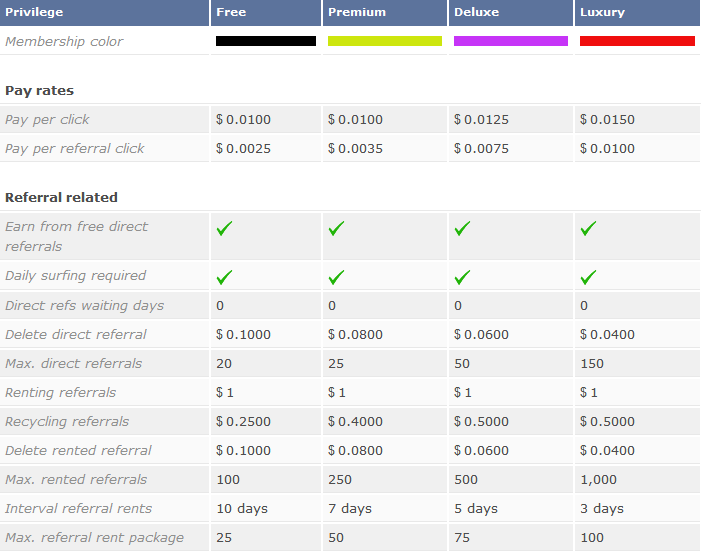701x556 pixels.
Task: Click the Luxury max rent package value 100
Action: (592, 538)
